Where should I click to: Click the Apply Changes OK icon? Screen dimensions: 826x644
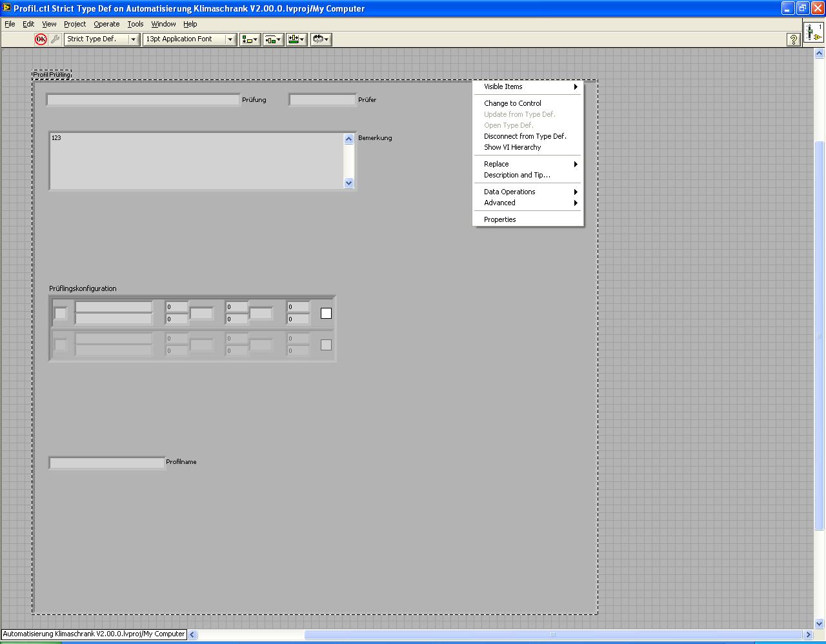coord(41,39)
